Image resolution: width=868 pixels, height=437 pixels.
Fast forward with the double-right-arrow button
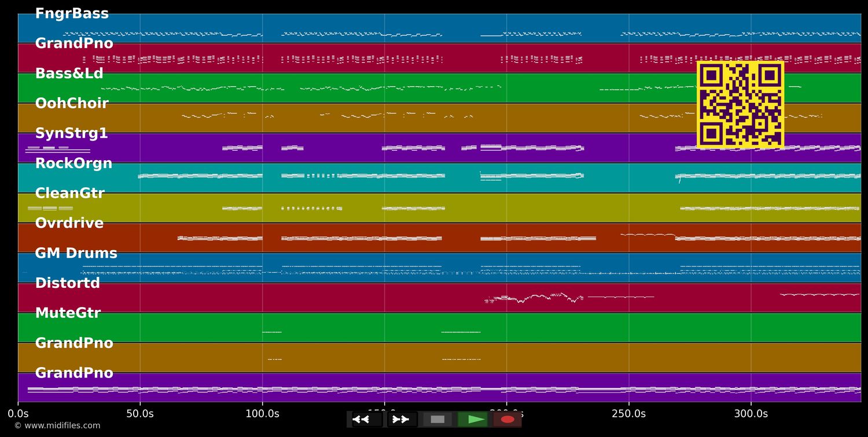(402, 419)
